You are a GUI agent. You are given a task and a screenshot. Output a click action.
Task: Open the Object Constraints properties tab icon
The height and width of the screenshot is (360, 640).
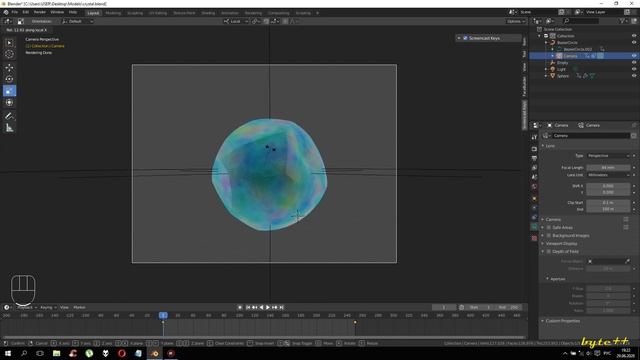click(534, 217)
